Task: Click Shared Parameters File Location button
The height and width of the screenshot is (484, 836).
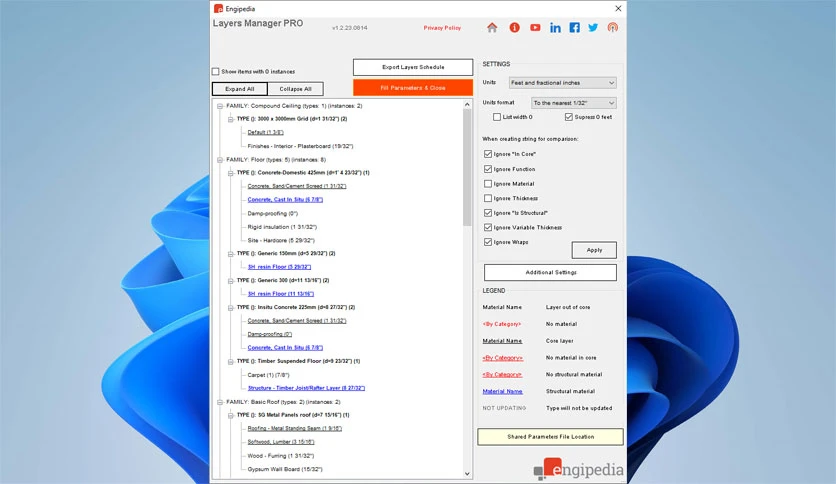Action: pyautogui.click(x=550, y=437)
